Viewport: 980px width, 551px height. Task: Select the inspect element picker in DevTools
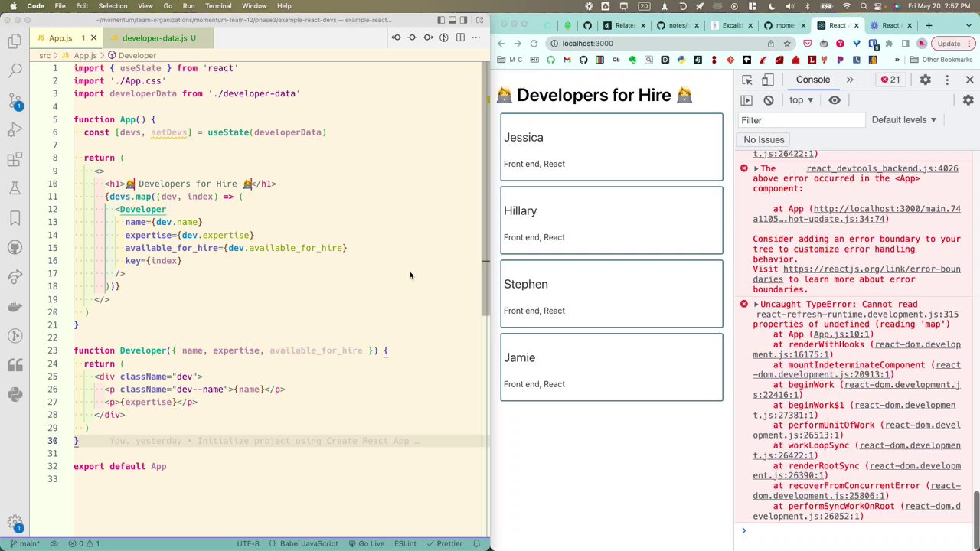click(747, 80)
